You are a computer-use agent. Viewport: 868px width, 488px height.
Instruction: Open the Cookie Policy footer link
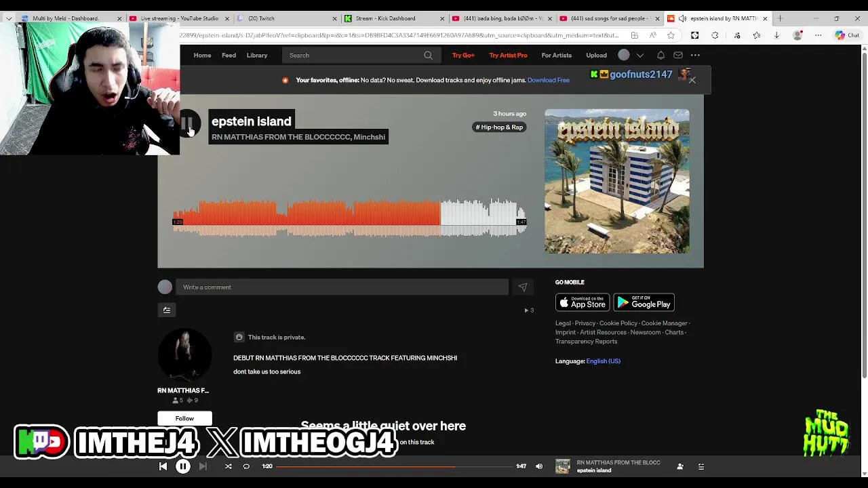618,323
